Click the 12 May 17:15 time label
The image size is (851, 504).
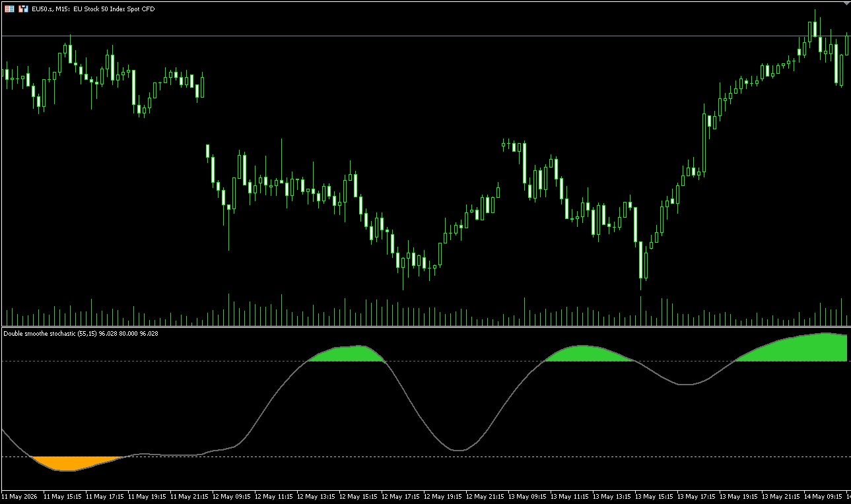(401, 496)
